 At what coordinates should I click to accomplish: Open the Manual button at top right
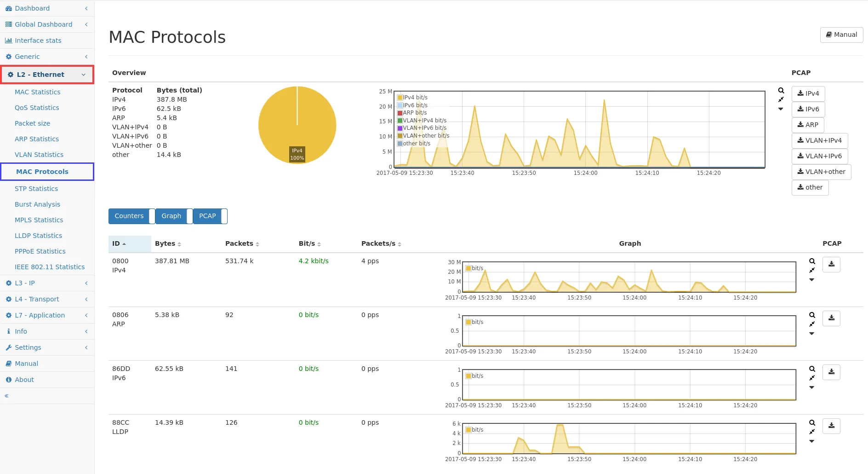841,35
